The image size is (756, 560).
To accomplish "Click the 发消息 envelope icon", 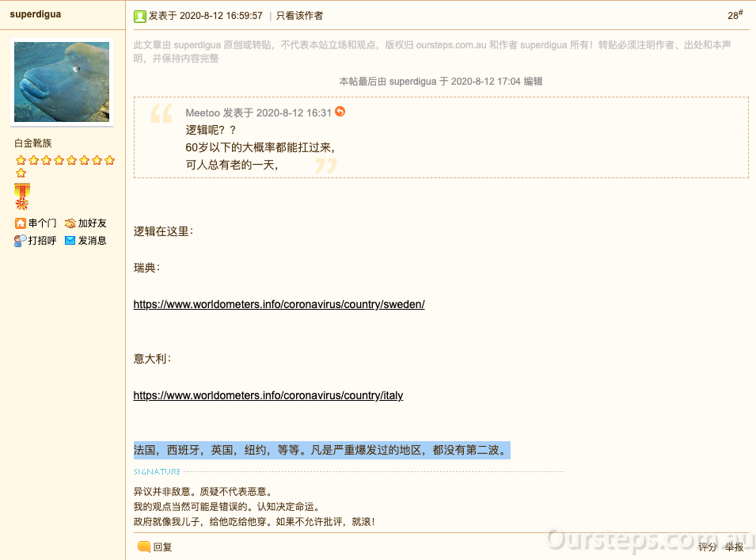I will point(70,241).
